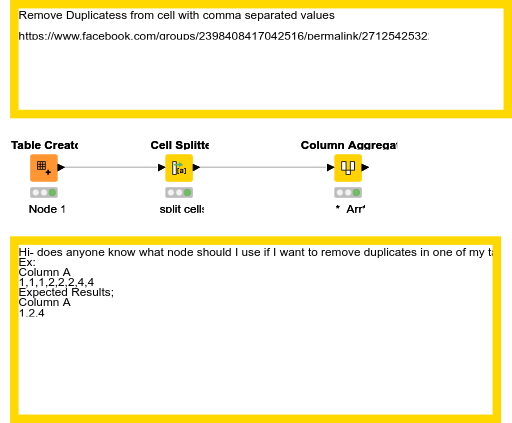The height and width of the screenshot is (423, 512).
Task: Click the '* Arr' label under Column Aggregator
Action: coord(350,209)
